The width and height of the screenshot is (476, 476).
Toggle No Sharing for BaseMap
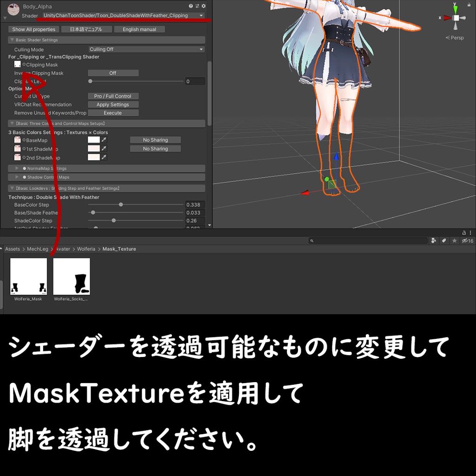click(155, 140)
